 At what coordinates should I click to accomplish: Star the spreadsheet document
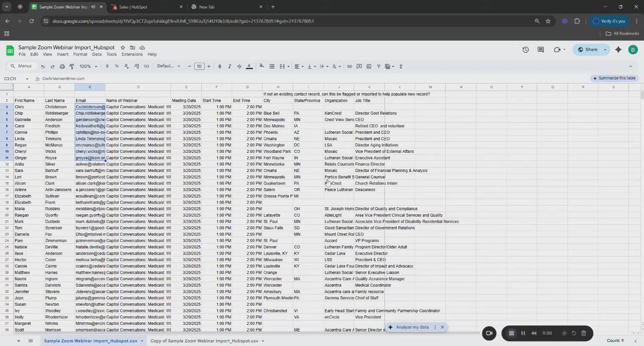(x=123, y=47)
